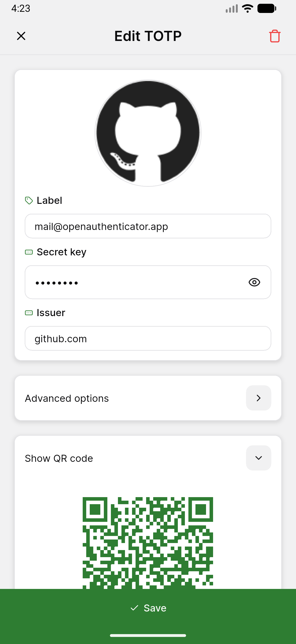Screen dimensions: 296x644
Task: Tap the red trash delete icon
Action: (275, 36)
